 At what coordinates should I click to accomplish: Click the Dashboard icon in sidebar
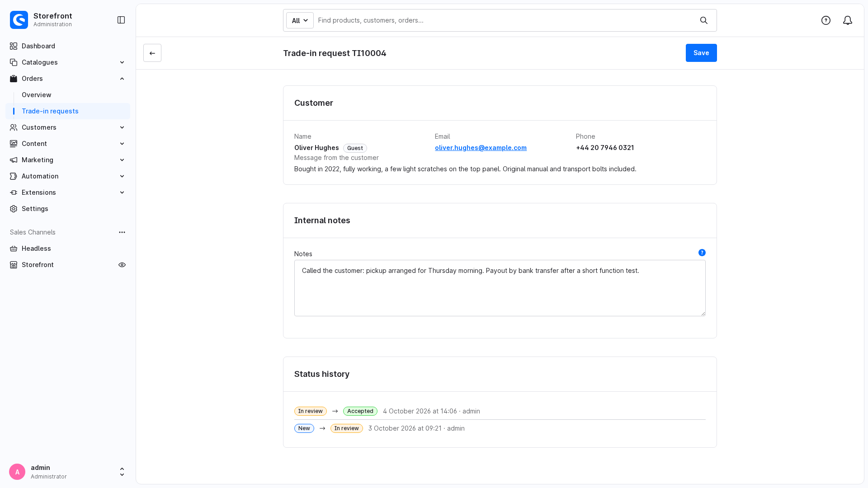click(14, 46)
